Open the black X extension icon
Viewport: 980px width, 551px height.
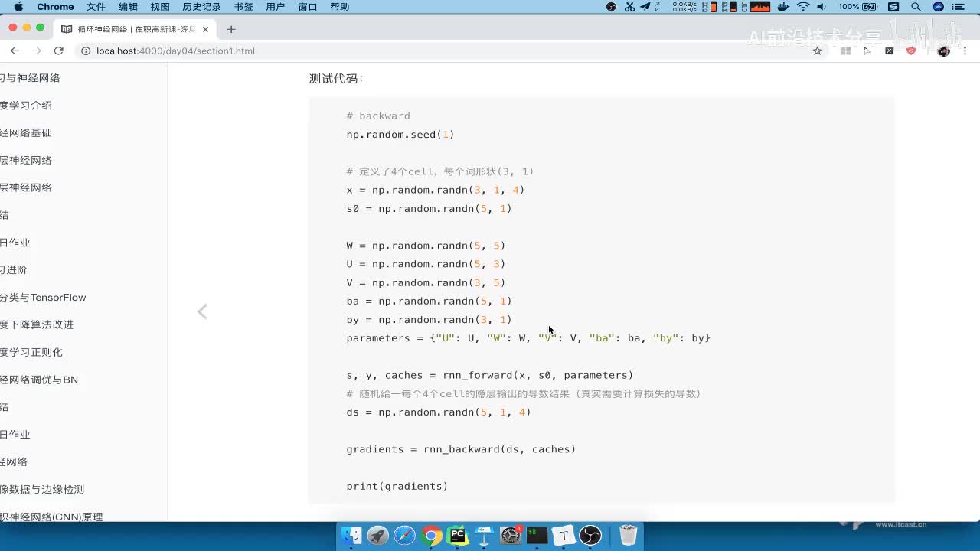[889, 51]
